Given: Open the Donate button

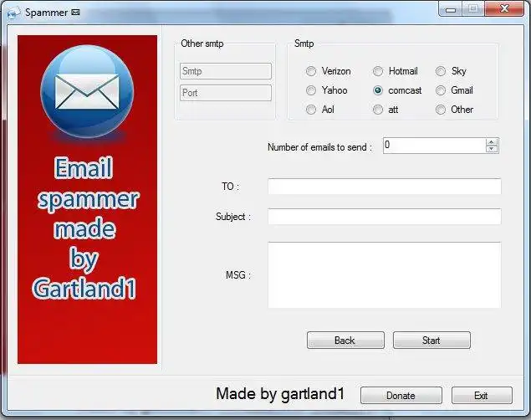Looking at the screenshot, I should (x=401, y=395).
